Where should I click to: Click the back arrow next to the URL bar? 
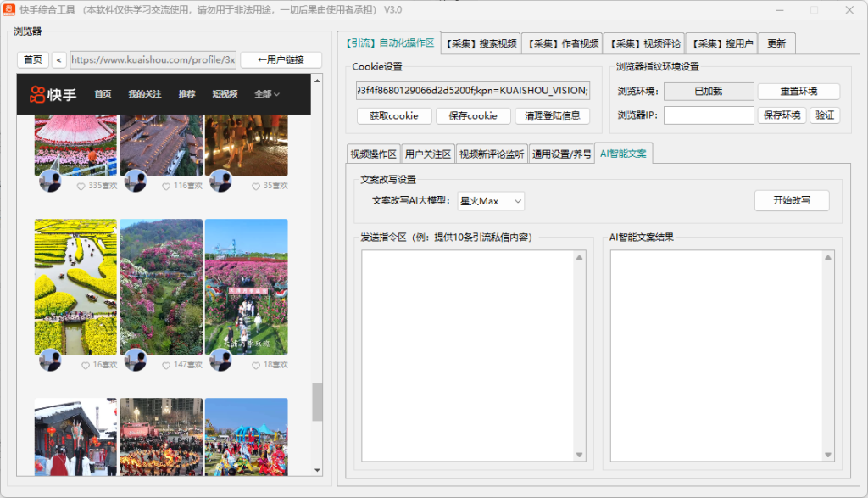(x=58, y=60)
